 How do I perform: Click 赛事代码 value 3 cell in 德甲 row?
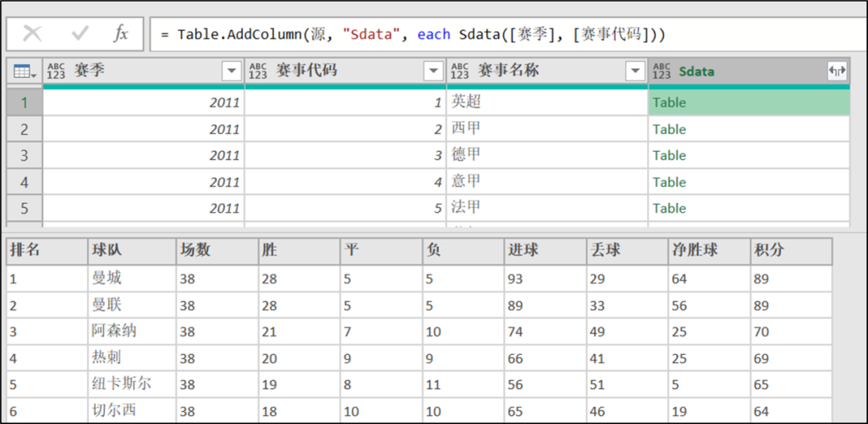[346, 156]
